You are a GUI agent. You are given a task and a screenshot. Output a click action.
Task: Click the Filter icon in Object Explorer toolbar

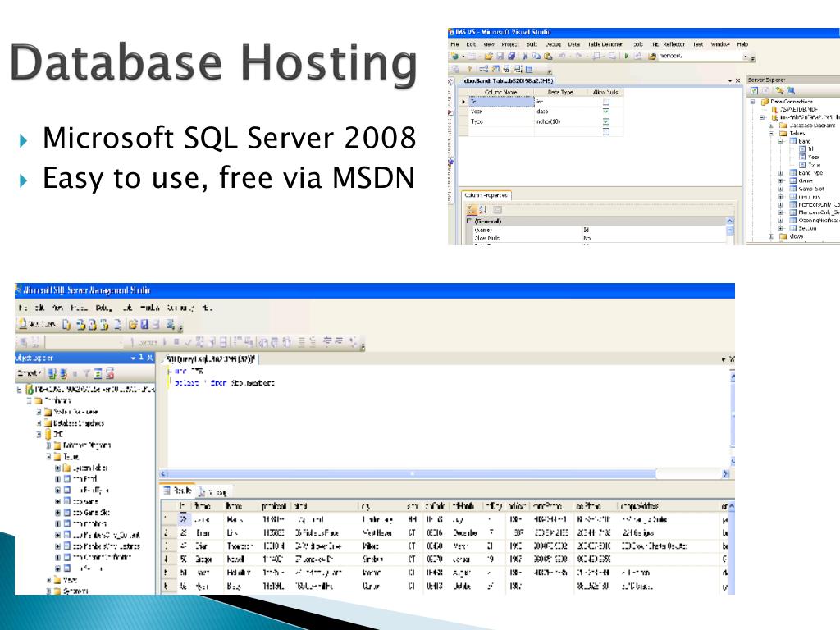[x=86, y=374]
